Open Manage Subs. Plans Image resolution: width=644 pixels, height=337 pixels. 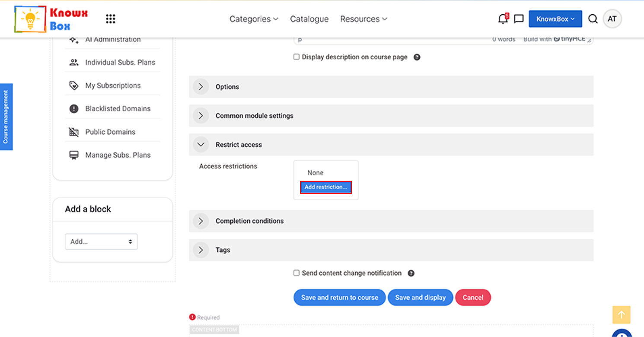118,155
